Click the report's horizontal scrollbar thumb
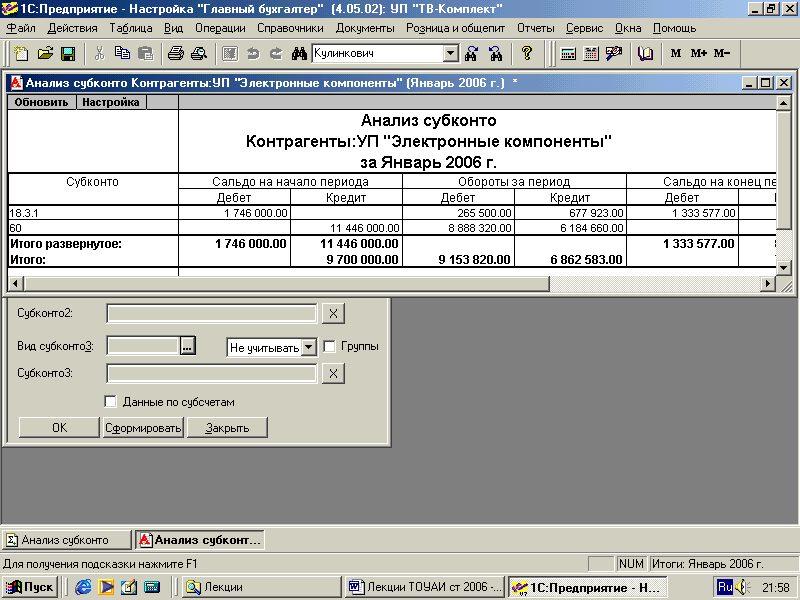The image size is (800, 600). tap(286, 283)
